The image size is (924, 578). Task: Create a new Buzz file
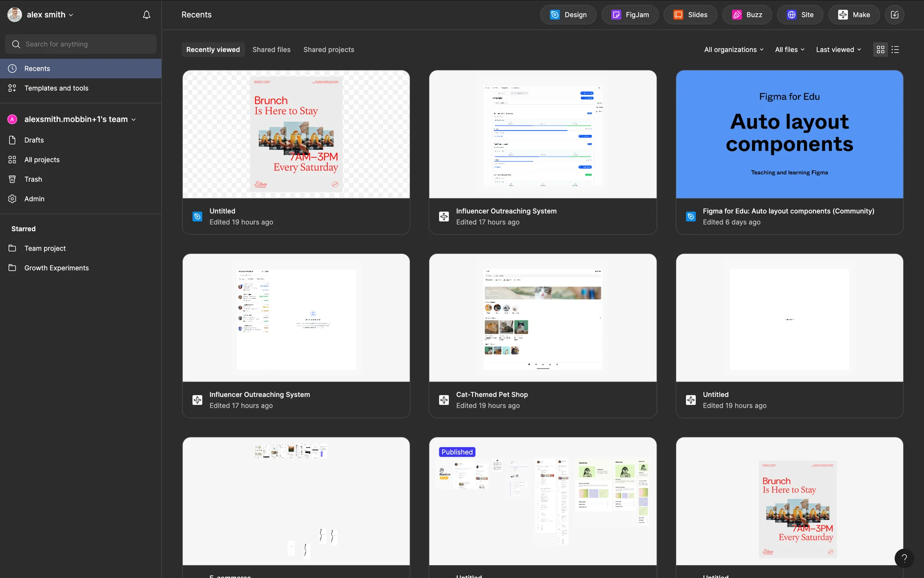point(747,15)
